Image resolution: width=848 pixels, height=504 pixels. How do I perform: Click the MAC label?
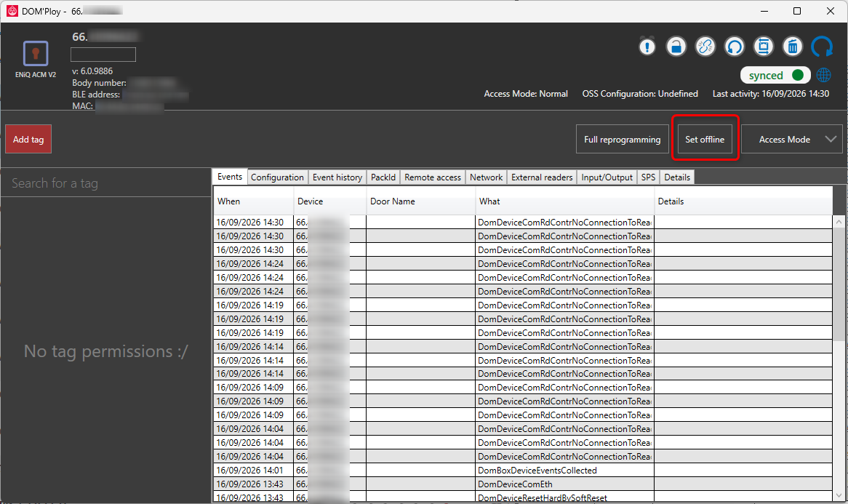pyautogui.click(x=83, y=106)
